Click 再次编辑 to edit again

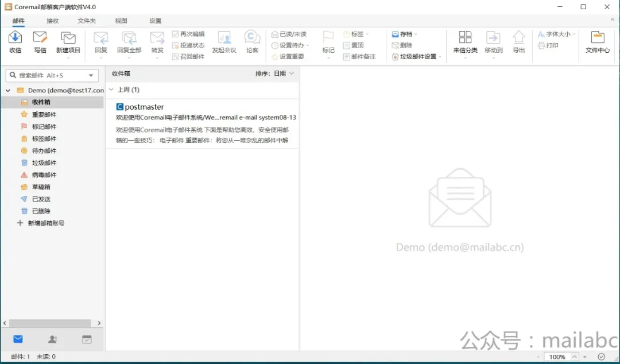188,34
